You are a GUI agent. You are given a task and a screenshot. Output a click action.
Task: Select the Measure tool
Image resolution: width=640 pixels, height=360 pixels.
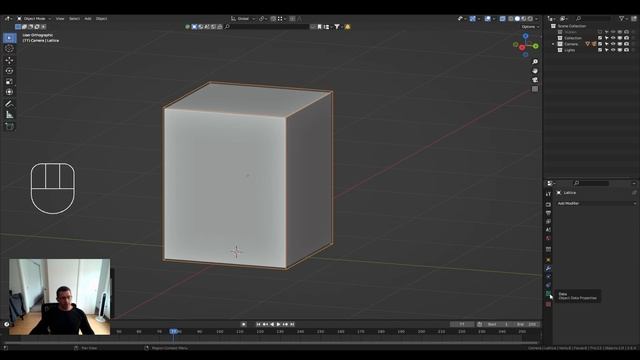(x=9, y=115)
